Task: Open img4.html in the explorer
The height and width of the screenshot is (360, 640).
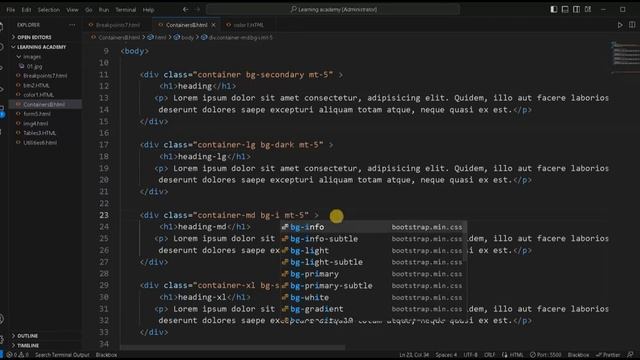Action: click(36, 123)
